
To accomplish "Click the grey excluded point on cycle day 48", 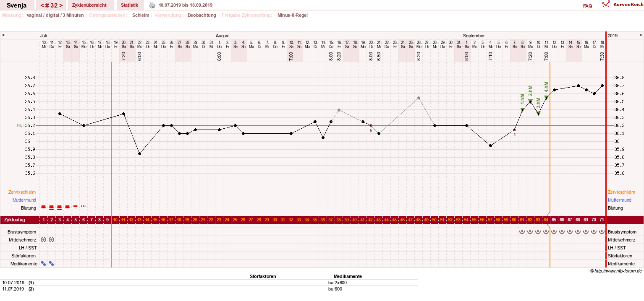I will [x=419, y=98].
